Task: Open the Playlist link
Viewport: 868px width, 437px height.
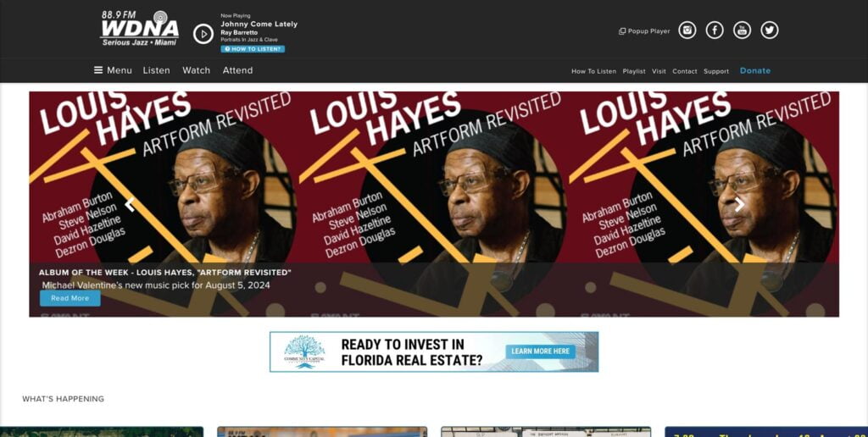Action: click(634, 71)
